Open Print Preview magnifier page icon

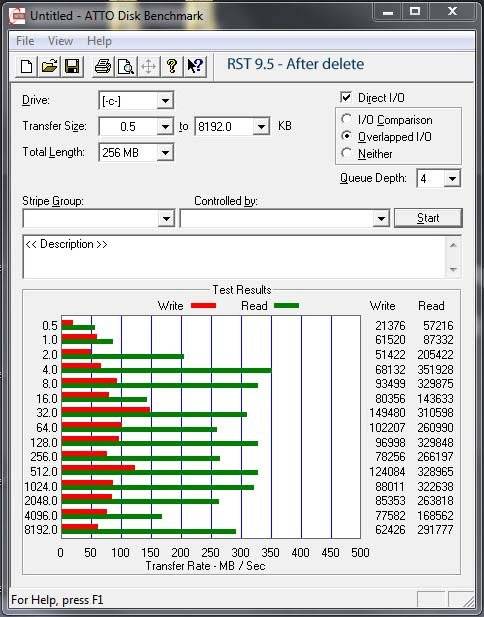pos(126,67)
